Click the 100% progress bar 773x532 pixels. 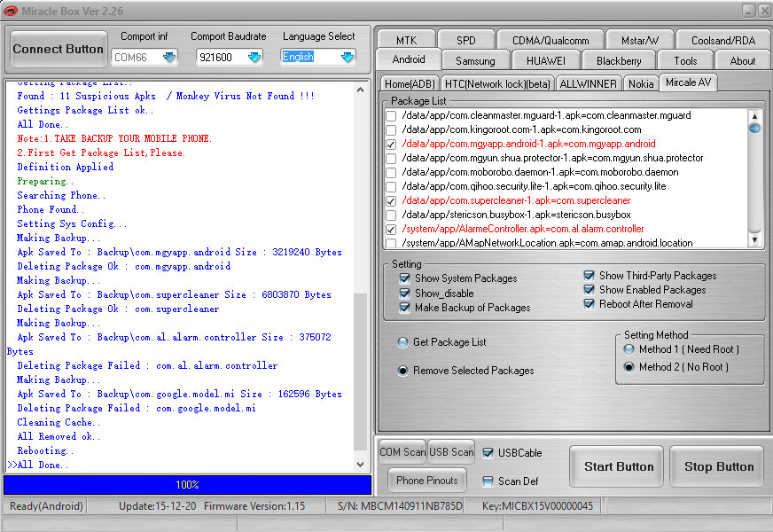(187, 485)
